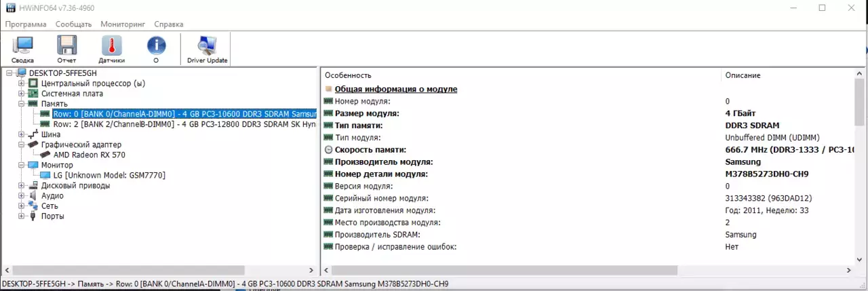Open the Программа menu
Image resolution: width=868 pixels, height=291 pixels.
[x=26, y=24]
